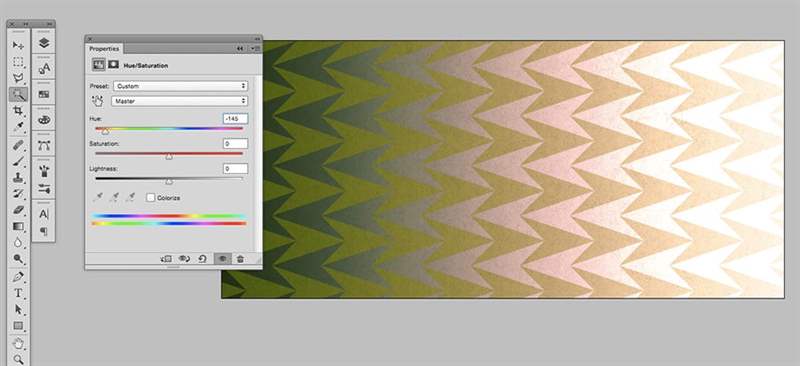
Task: Select the Pen tool
Action: (18, 277)
